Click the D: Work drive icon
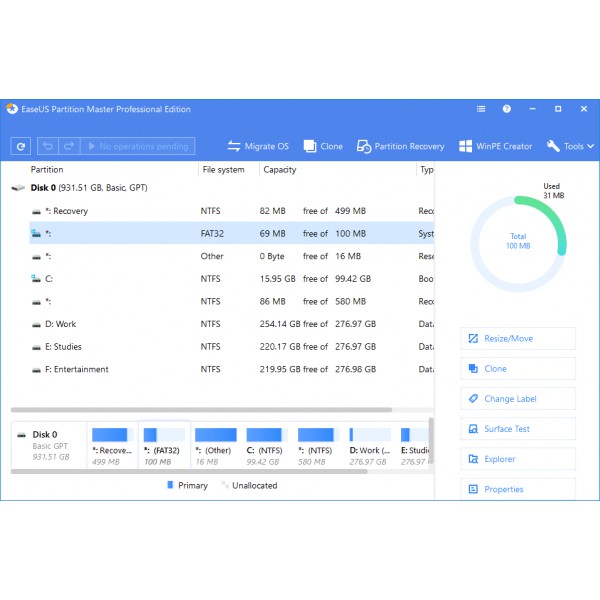This screenshot has width=600, height=600. (36, 325)
